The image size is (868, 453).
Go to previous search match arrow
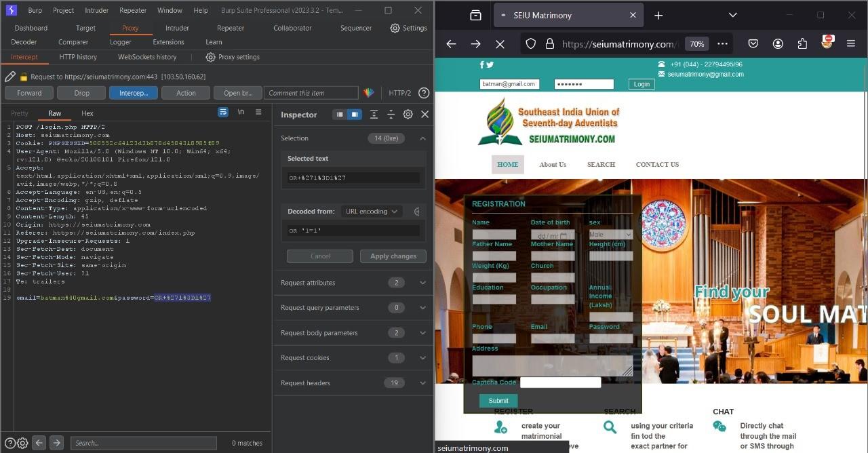pyautogui.click(x=39, y=443)
